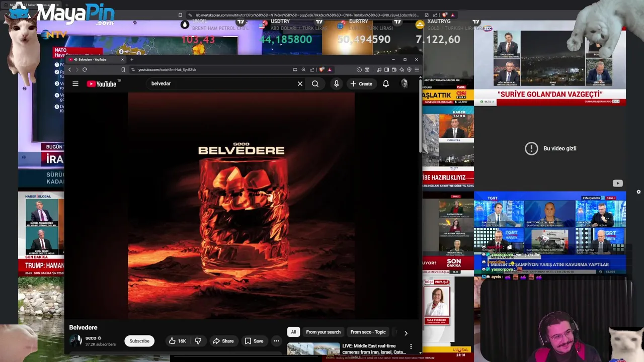The width and height of the screenshot is (644, 362).
Task: Focus the YouTube search field containing belvedar
Action: point(220,84)
